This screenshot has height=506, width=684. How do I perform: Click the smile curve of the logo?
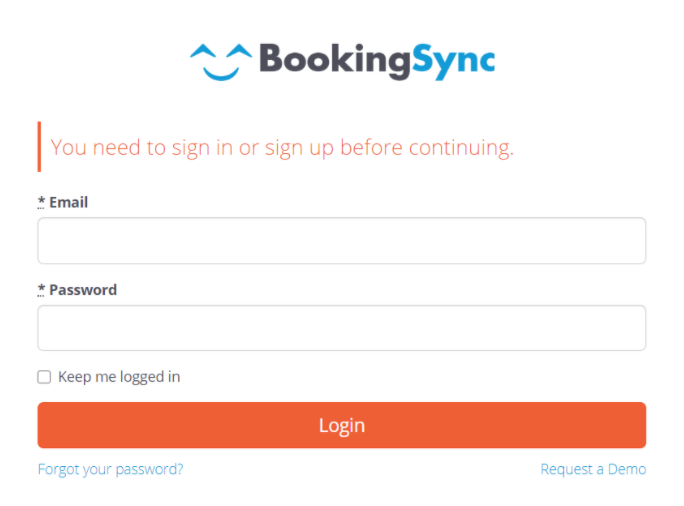click(x=220, y=72)
